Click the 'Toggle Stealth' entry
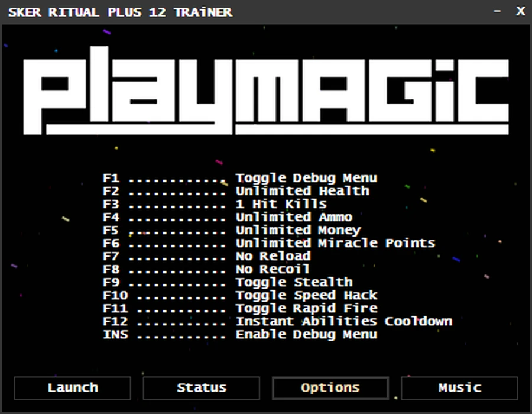 (294, 282)
